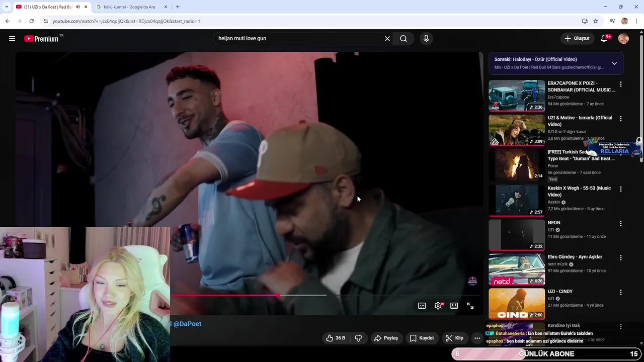The width and height of the screenshot is (644, 362).
Task: Open the Kendine İyi Bak video title
Action: tap(564, 326)
